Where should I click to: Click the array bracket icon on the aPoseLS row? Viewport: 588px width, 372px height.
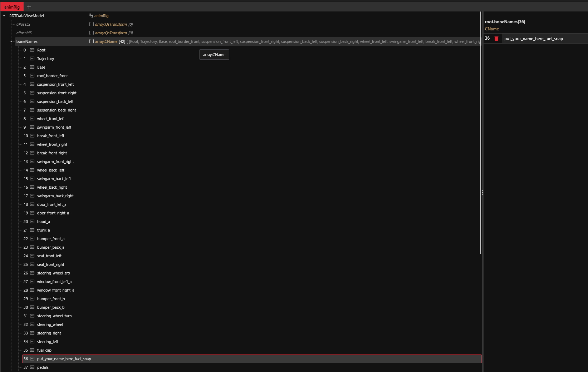(x=92, y=24)
